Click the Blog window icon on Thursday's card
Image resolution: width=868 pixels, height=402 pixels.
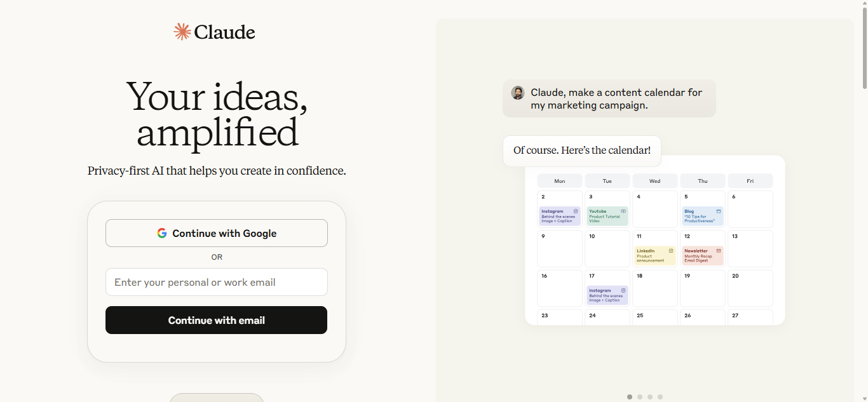point(719,211)
